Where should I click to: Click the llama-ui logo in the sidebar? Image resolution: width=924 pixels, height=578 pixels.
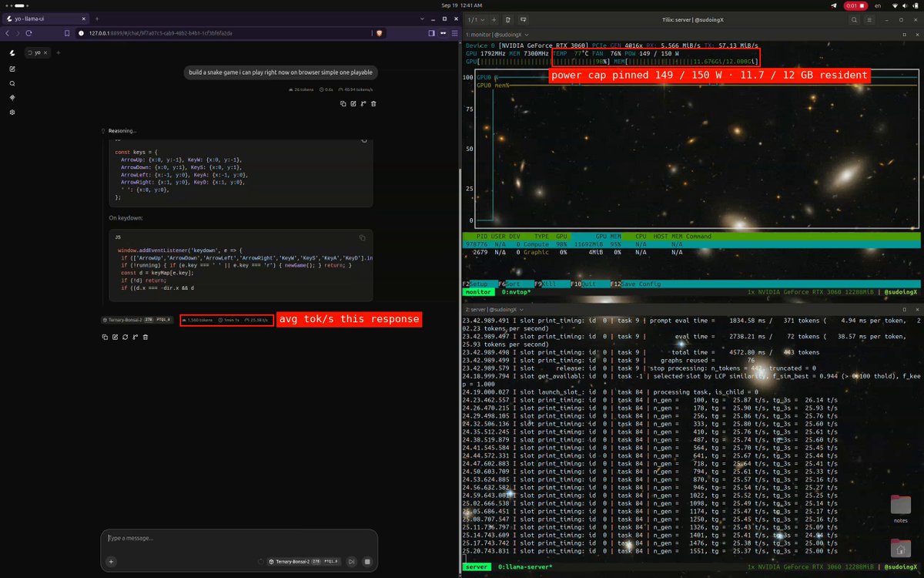[x=12, y=52]
